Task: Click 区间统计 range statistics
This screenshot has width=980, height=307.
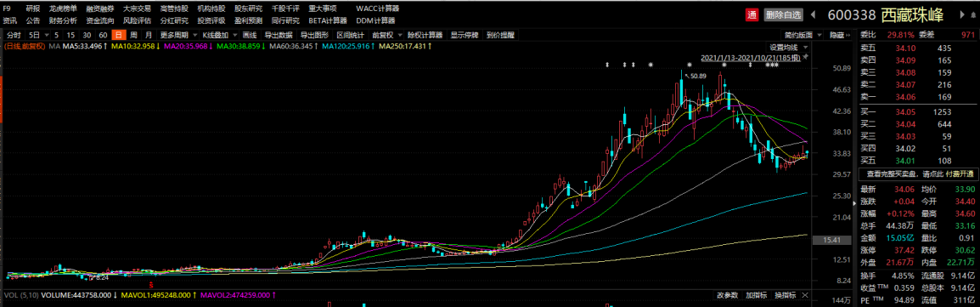Action: (351, 35)
